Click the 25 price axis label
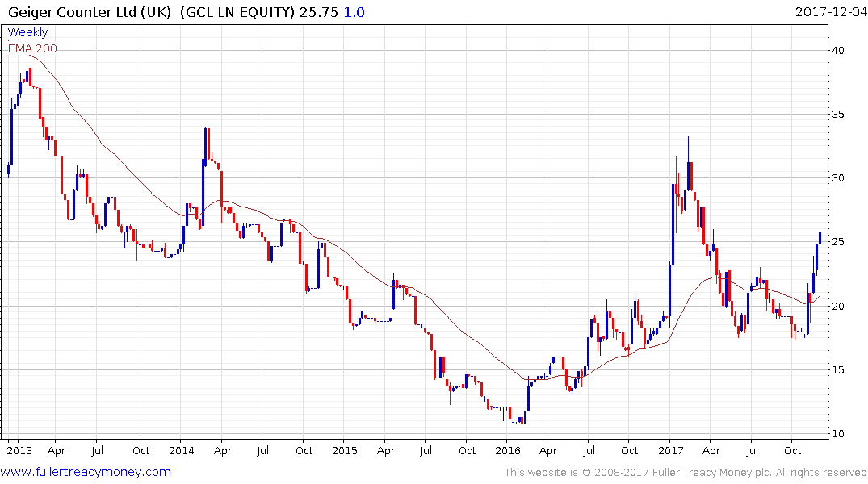 838,242
